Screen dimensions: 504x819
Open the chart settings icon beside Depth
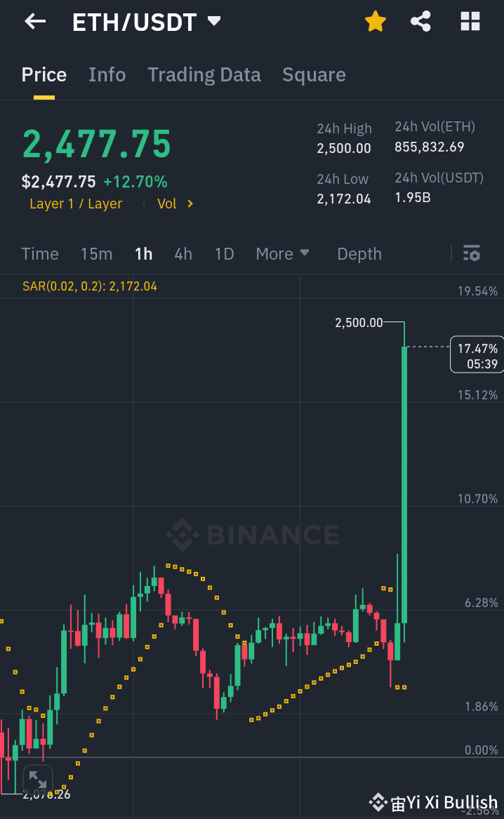tap(471, 253)
